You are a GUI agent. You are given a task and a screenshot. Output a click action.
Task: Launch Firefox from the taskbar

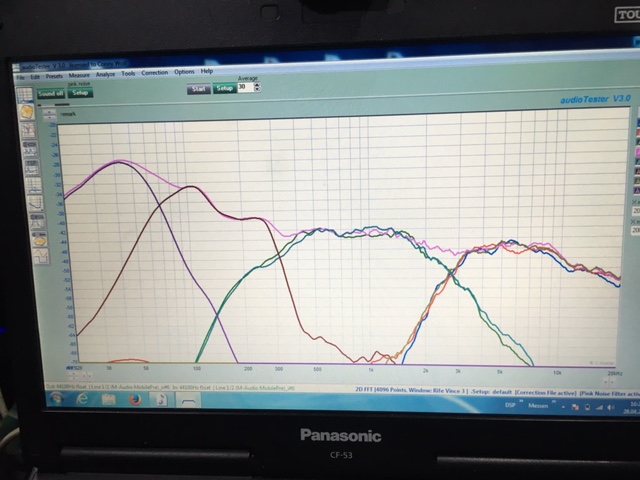(135, 399)
